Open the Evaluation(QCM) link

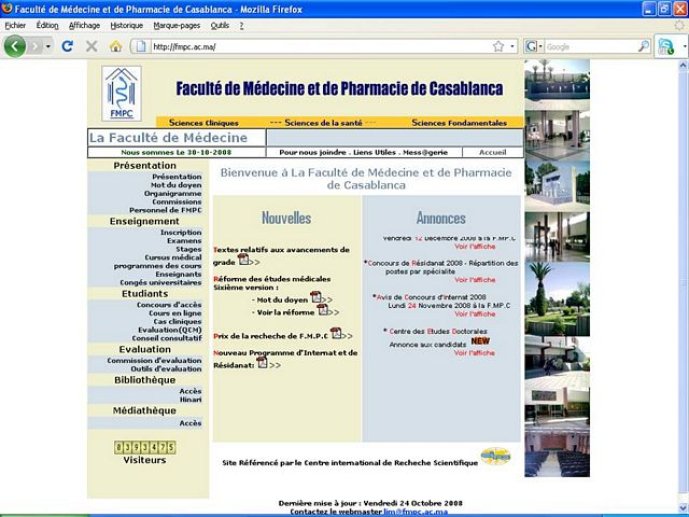pos(170,329)
